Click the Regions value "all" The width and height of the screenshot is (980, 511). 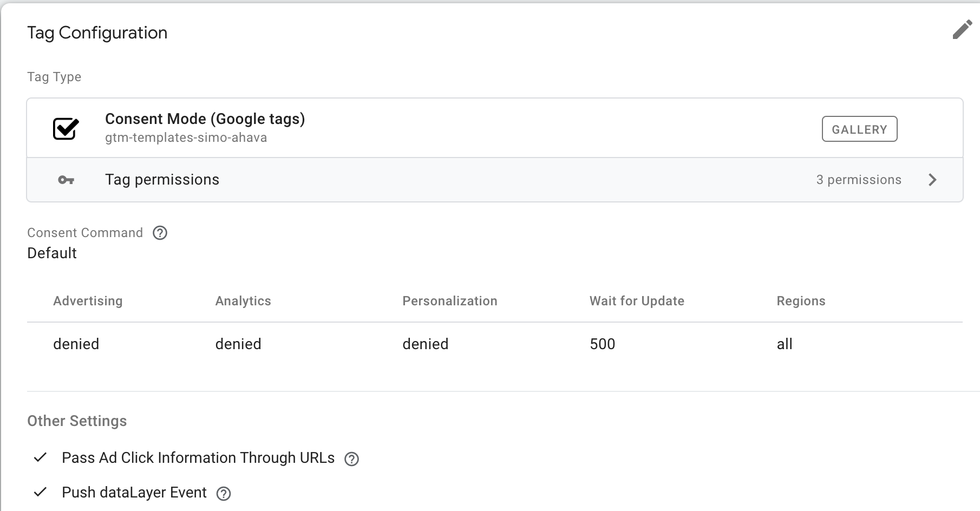785,344
